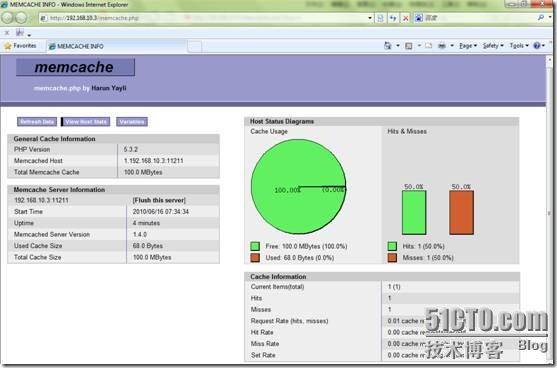Click the page vertical scrollbar
Image resolution: width=557 pixels, height=368 pixels.
[x=550, y=210]
